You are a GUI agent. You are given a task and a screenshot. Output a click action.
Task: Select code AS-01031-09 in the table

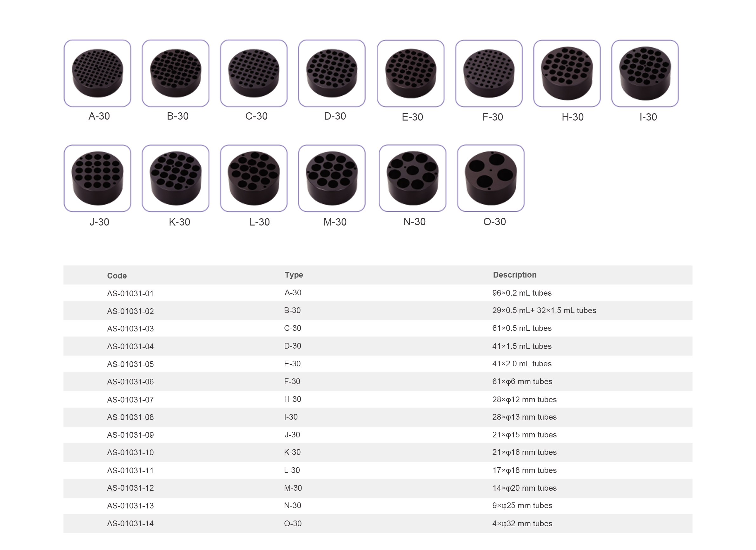(130, 435)
